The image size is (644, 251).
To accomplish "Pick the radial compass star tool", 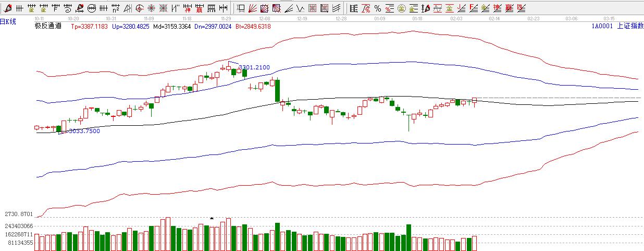I will click(x=151, y=8).
